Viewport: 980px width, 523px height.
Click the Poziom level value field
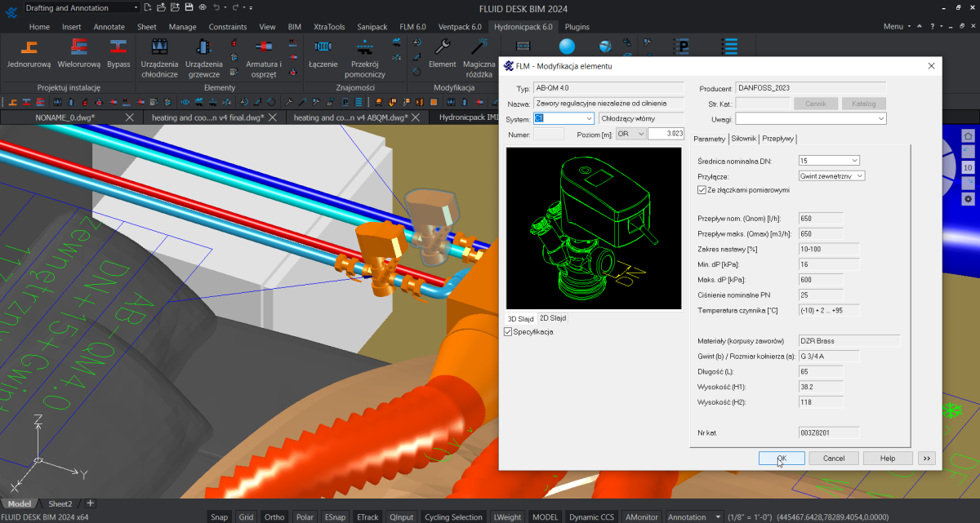click(x=665, y=134)
